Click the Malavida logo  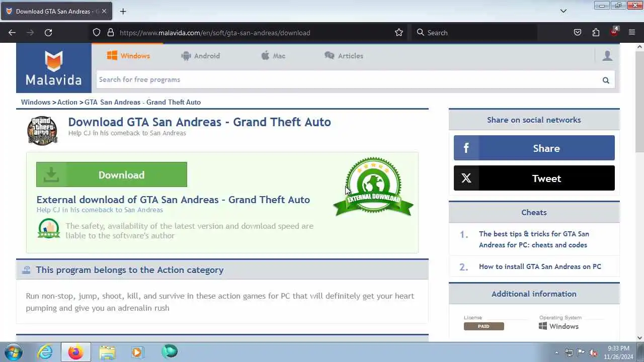pos(54,68)
